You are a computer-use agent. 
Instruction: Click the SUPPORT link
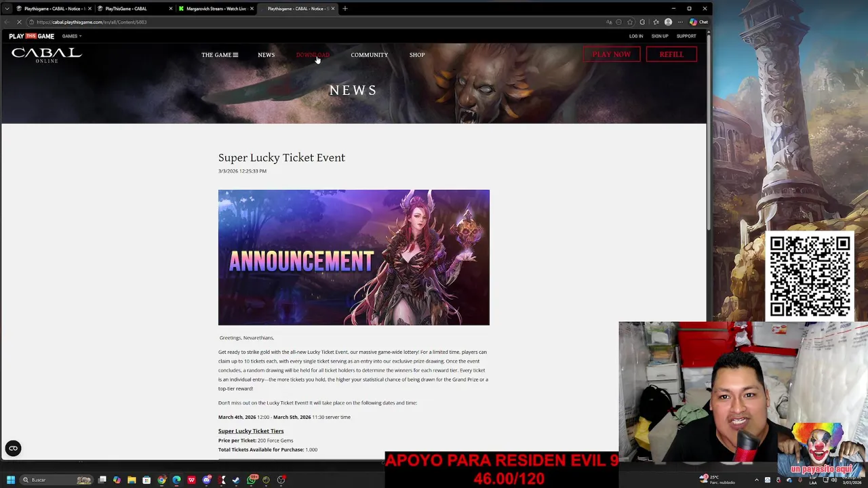pos(686,36)
